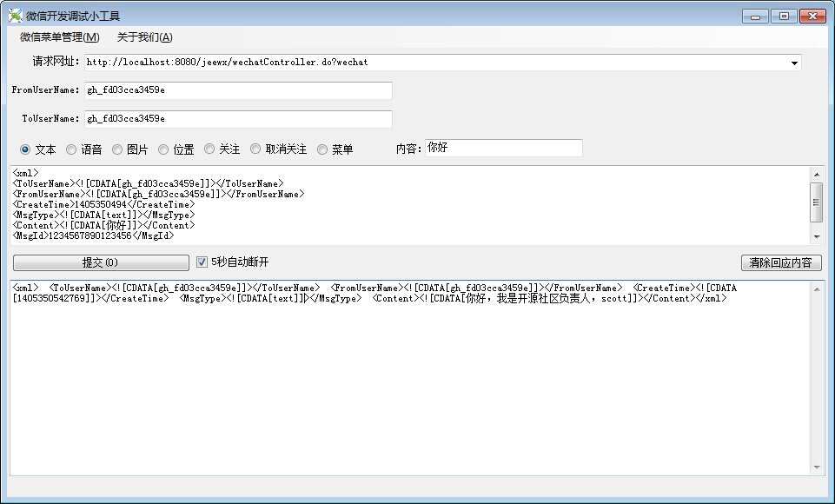Open the 微信菜单管理(M) menu

(60, 36)
